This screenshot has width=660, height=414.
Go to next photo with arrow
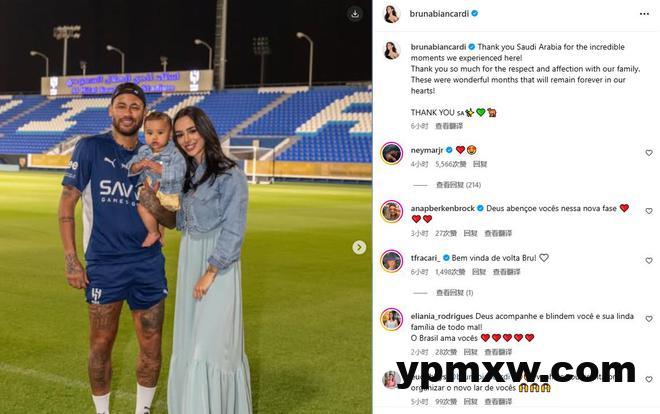(359, 247)
